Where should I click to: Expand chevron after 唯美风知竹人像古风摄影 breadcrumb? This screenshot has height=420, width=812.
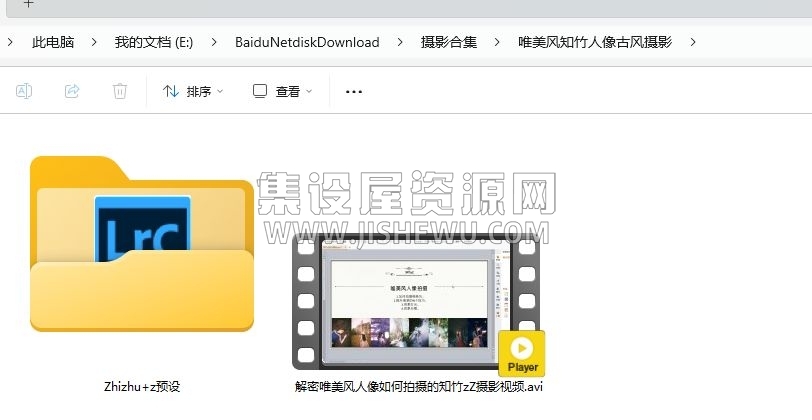(x=693, y=42)
